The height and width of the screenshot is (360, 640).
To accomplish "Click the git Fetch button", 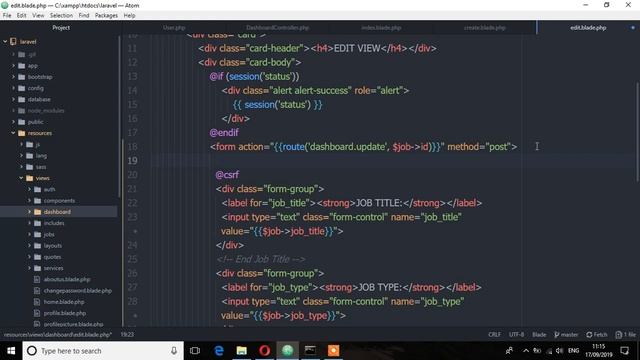I will pyautogui.click(x=597, y=335).
